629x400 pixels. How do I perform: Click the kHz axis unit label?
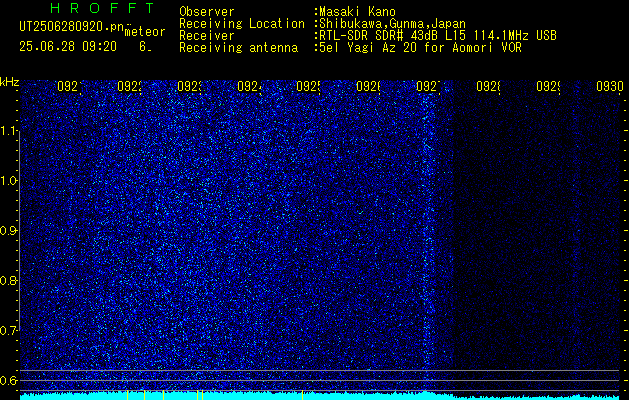click(9, 83)
